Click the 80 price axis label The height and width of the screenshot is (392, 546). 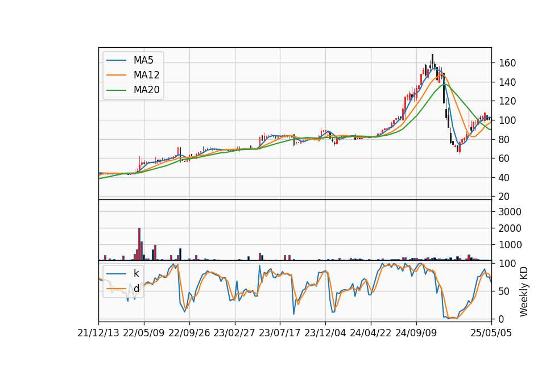pyautogui.click(x=504, y=140)
